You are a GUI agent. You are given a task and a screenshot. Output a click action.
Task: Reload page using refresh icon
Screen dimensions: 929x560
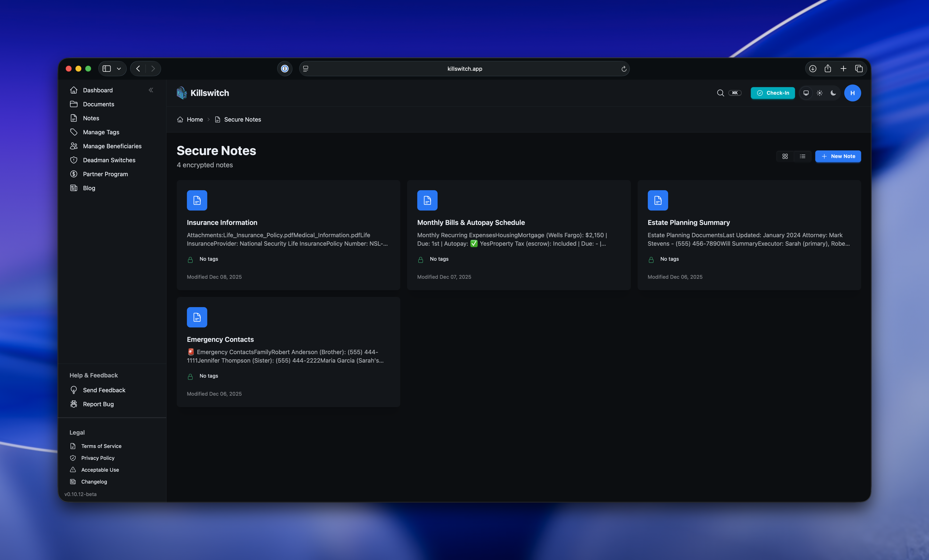click(x=624, y=69)
